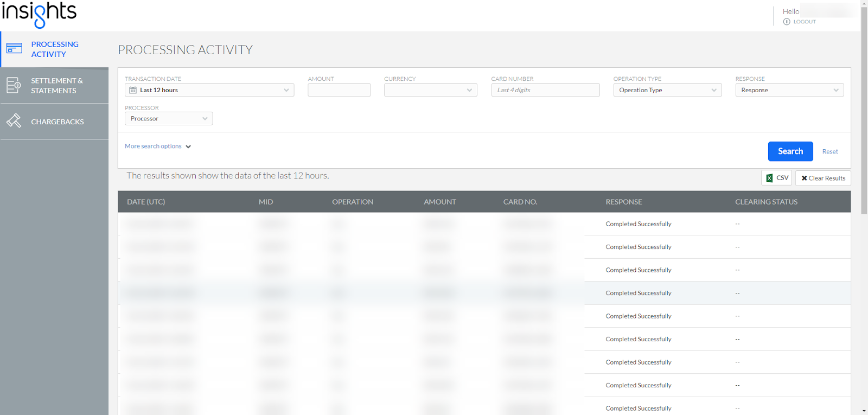Viewport: 868px width, 415px height.
Task: Open the Response filter dropdown
Action: point(789,90)
